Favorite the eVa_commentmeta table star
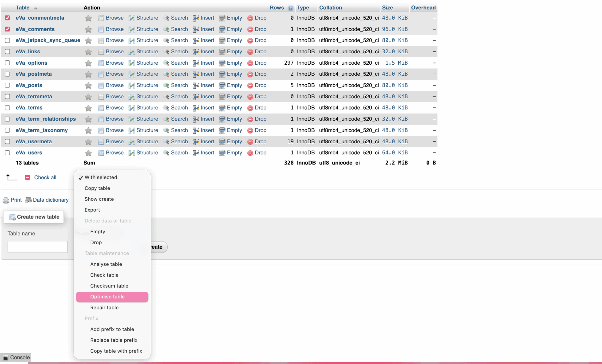The image size is (602, 364). pos(88,18)
